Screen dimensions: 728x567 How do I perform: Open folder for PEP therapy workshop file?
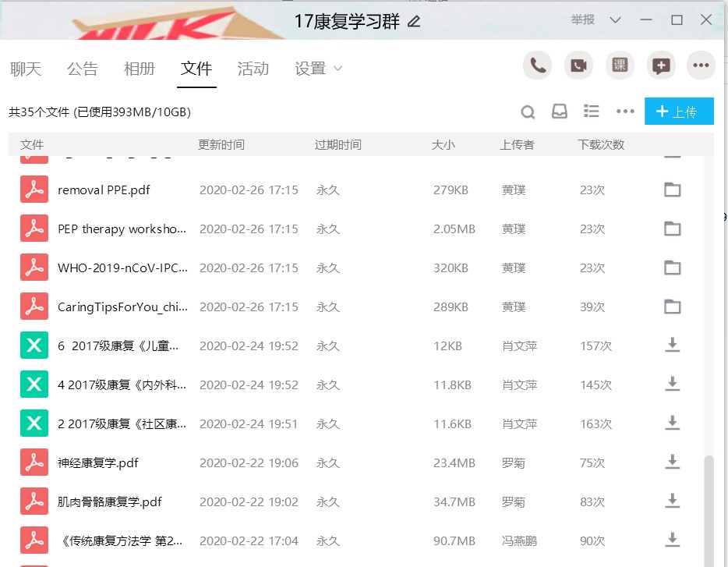[672, 229]
